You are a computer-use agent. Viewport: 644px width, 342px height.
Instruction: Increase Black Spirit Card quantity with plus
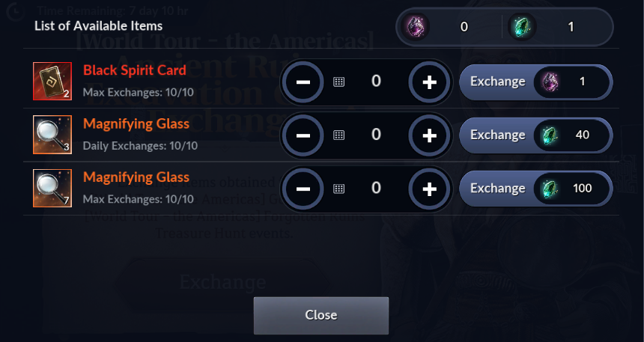coord(430,82)
